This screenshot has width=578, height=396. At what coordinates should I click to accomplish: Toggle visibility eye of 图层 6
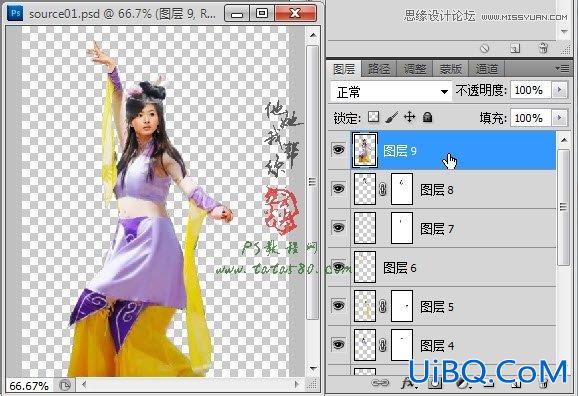(x=338, y=266)
